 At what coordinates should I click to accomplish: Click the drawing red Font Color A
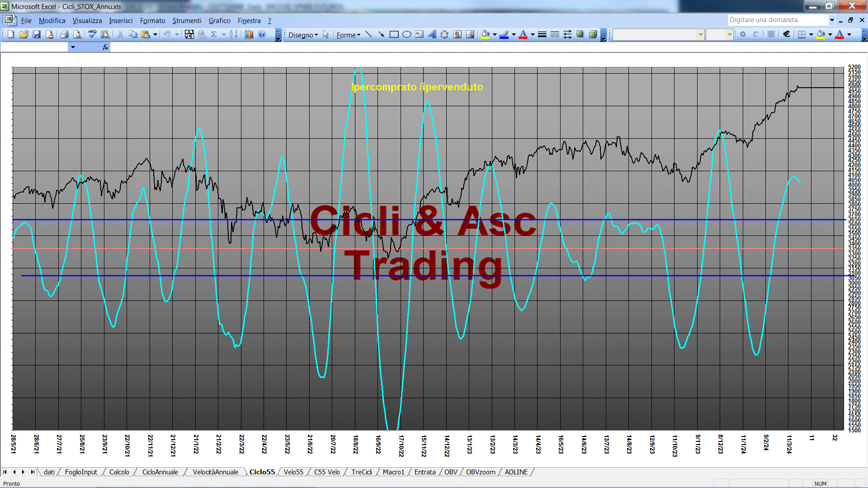point(523,34)
